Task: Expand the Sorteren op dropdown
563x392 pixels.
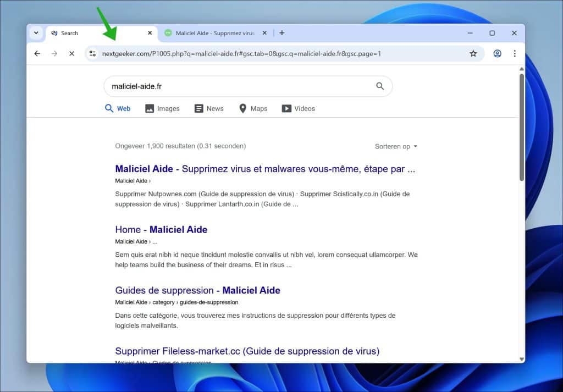Action: coord(396,146)
